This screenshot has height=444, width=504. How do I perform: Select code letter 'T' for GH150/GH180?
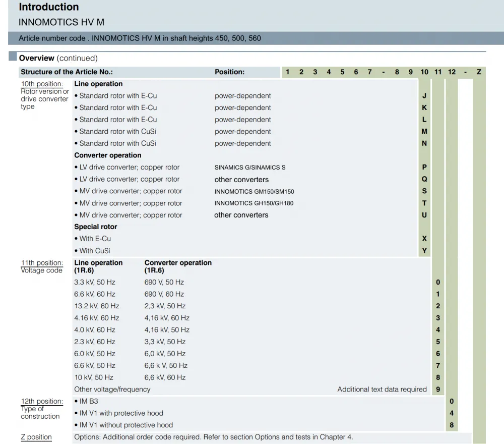(424, 203)
